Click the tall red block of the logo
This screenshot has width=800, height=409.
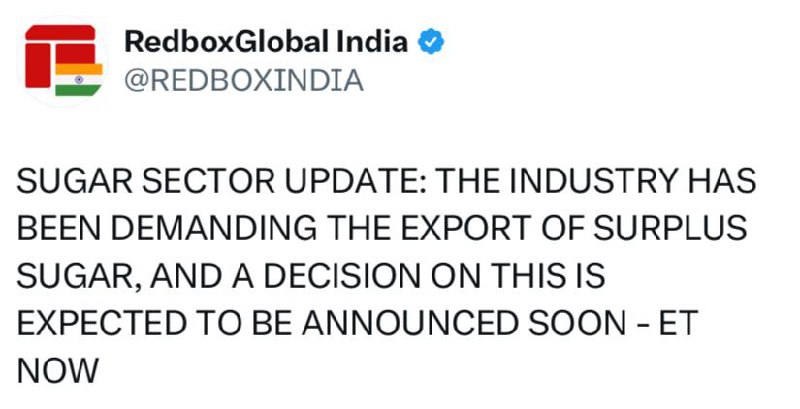[x=38, y=65]
